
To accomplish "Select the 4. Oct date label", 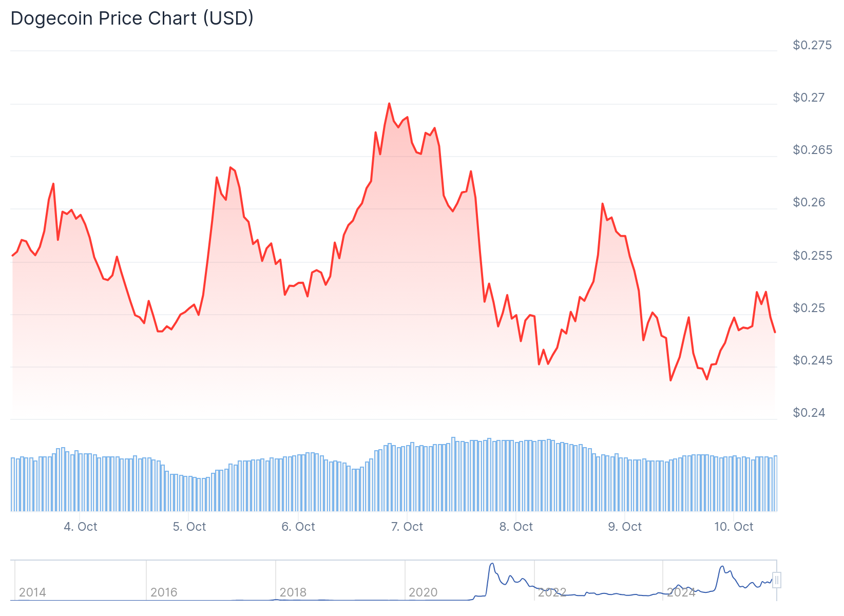I will pos(81,527).
